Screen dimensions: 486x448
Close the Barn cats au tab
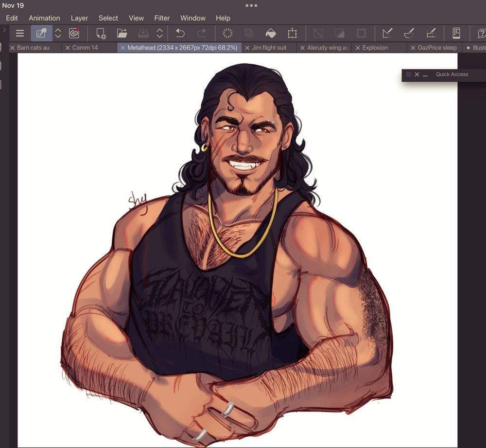tap(13, 48)
